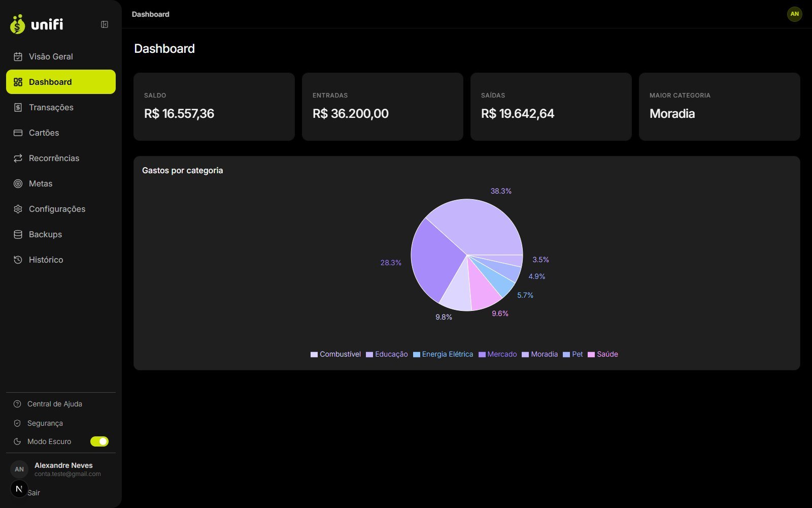Go to the Cartões section

(61, 133)
